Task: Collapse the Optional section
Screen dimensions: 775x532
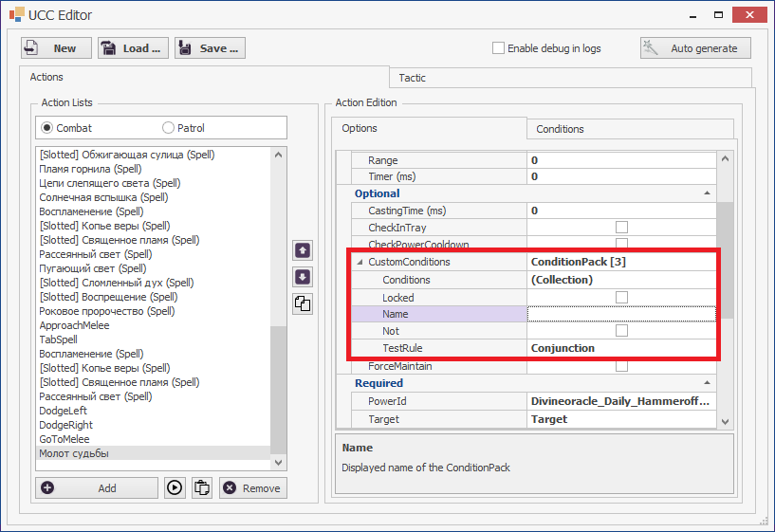Action: coord(708,193)
